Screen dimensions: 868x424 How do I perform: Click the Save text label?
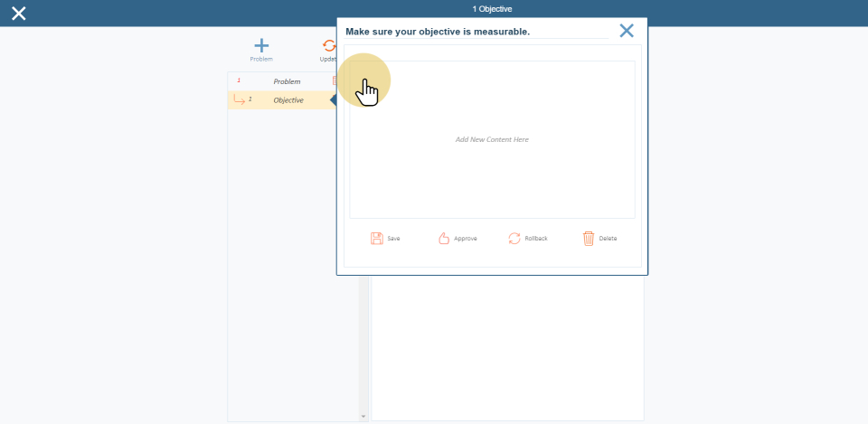pyautogui.click(x=393, y=239)
